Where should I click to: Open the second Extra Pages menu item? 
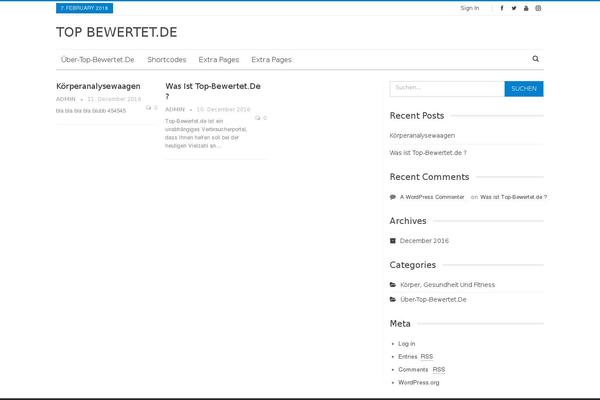[x=272, y=60]
